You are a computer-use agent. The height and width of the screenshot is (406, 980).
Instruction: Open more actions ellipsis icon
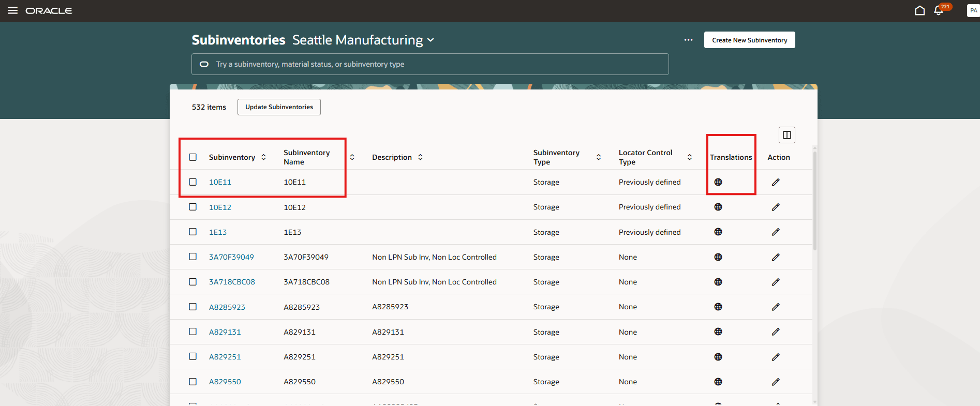tap(688, 40)
